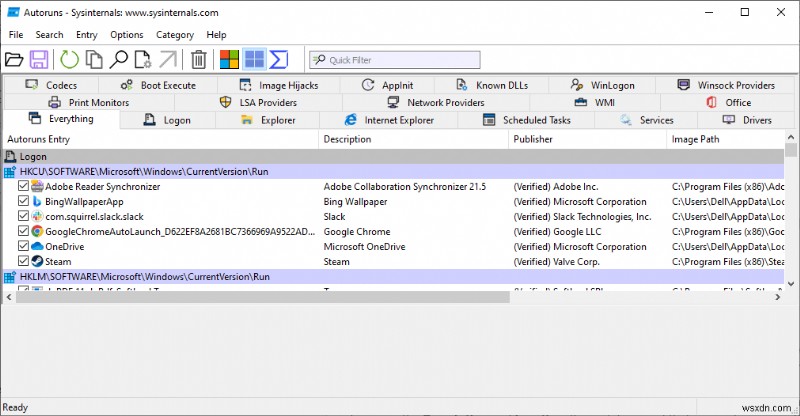This screenshot has height=416, width=800.
Task: Open the File menu
Action: pyautogui.click(x=16, y=35)
